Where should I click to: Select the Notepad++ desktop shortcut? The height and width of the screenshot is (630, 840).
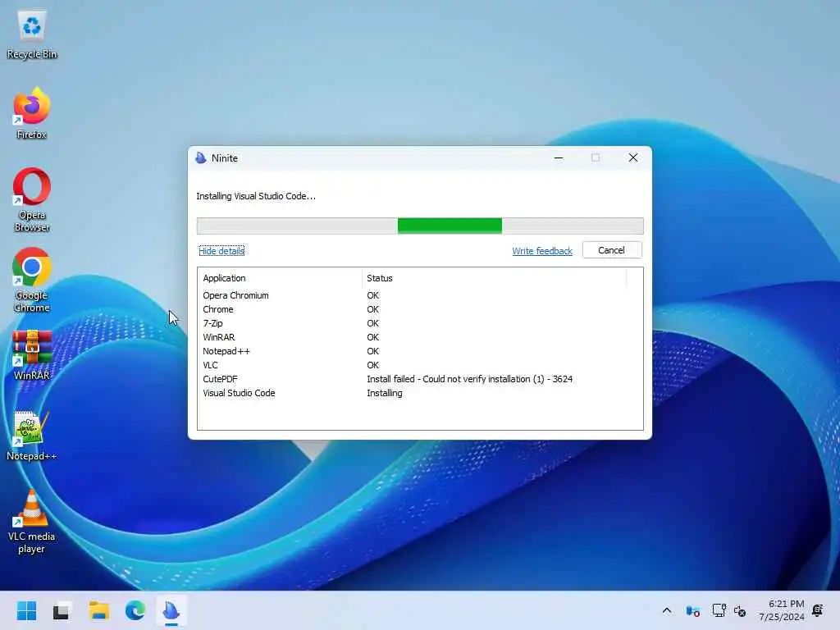coord(32,435)
